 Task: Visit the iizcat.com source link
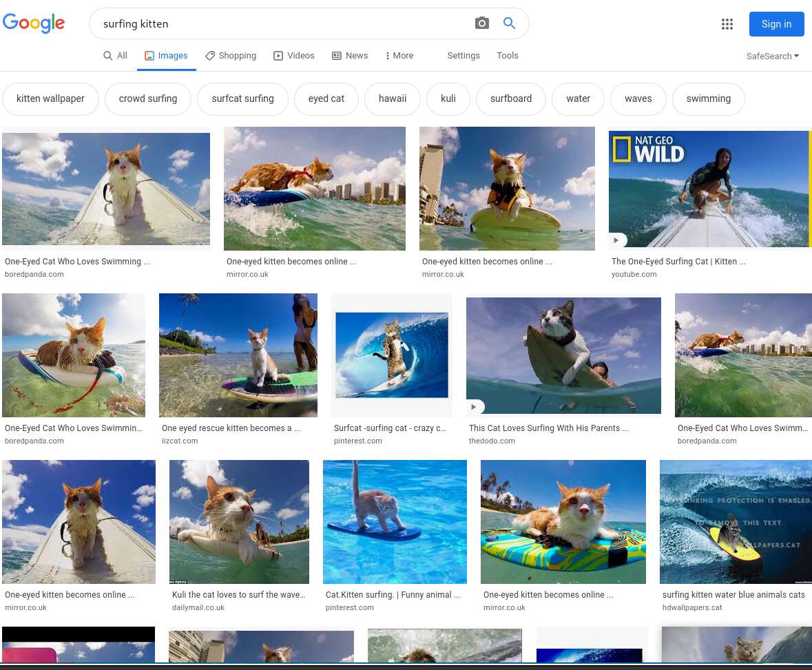(x=180, y=441)
